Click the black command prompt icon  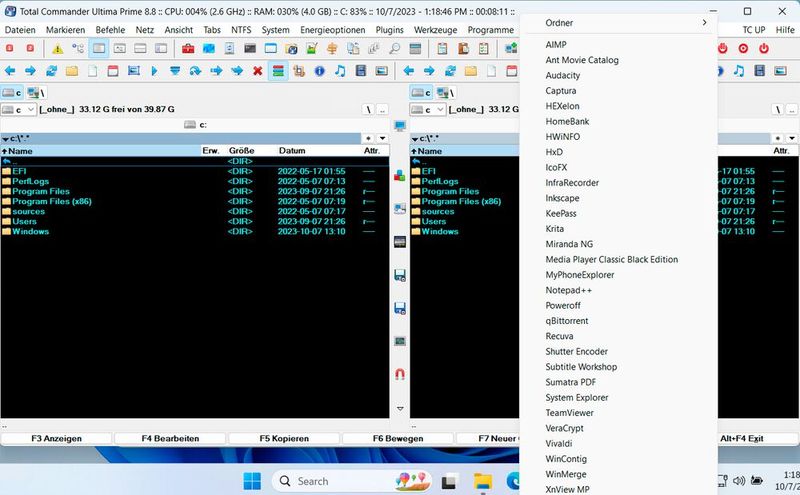pos(250,48)
